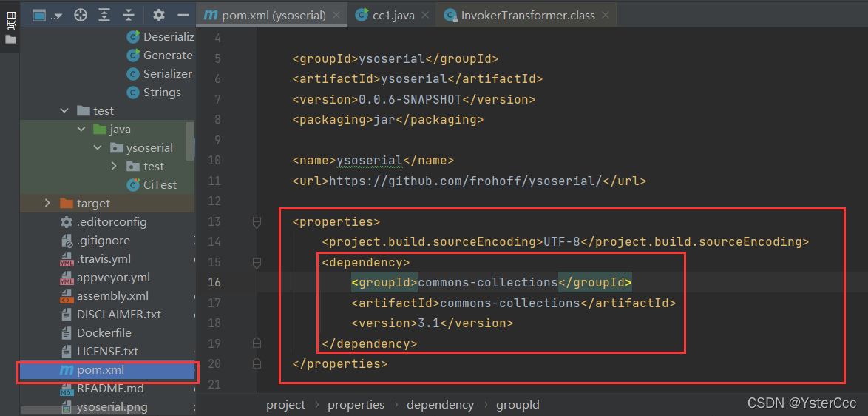This screenshot has height=416, width=868.
Task: Click line number 16 in gutter
Action: click(214, 283)
